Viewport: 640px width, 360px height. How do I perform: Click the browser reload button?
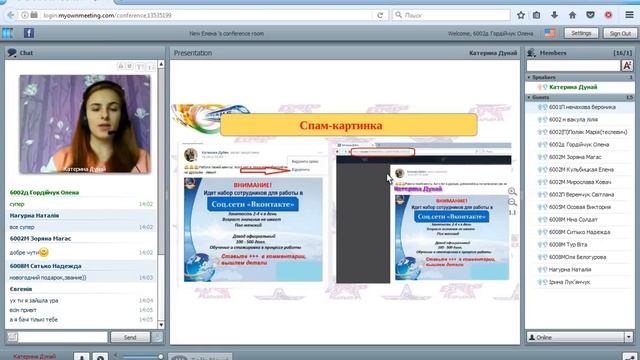coord(380,15)
